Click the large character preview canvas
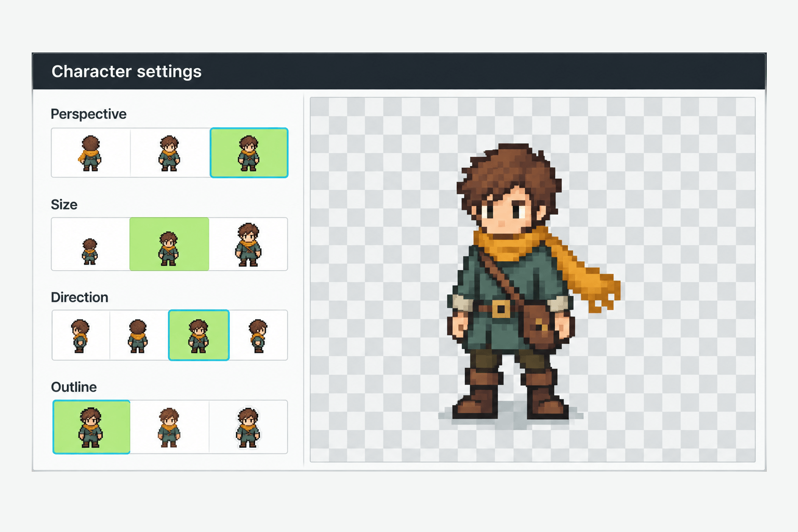This screenshot has width=798, height=532. pyautogui.click(x=533, y=280)
